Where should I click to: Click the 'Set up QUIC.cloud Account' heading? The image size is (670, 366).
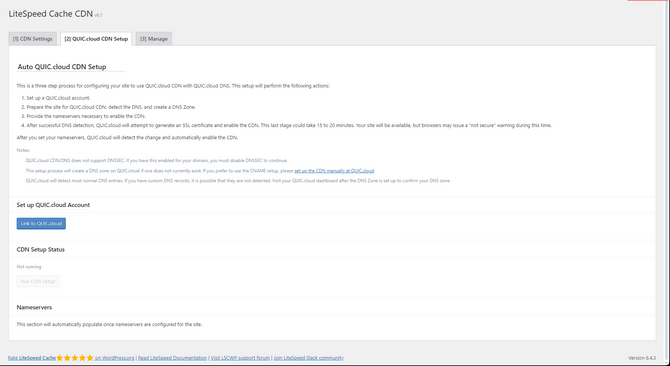[53, 205]
